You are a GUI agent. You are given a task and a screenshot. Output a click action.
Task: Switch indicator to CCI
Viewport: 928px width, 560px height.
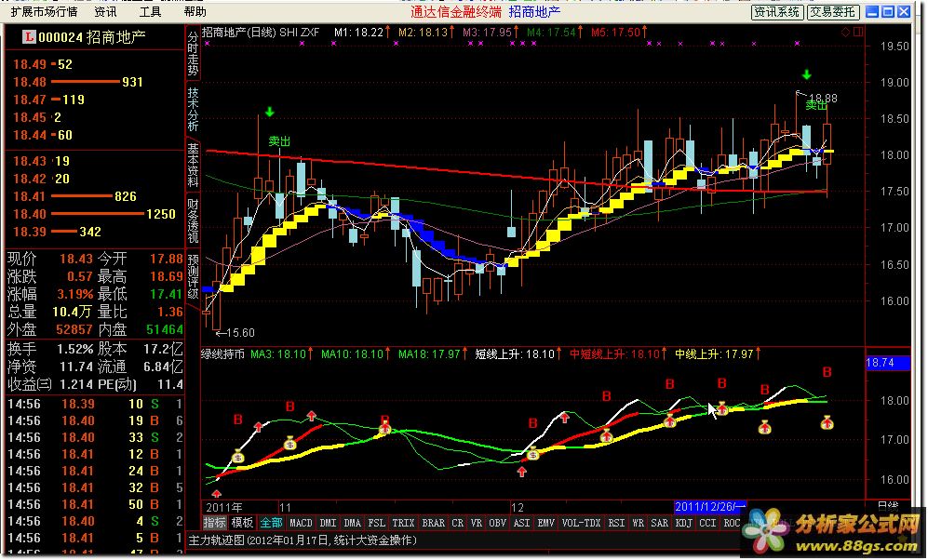pos(707,523)
